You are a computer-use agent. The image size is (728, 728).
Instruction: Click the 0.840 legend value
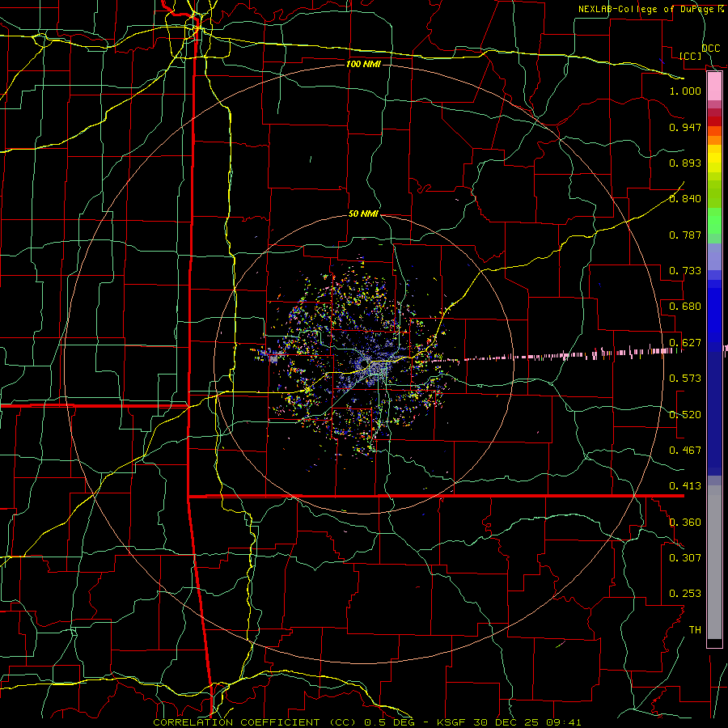click(685, 199)
